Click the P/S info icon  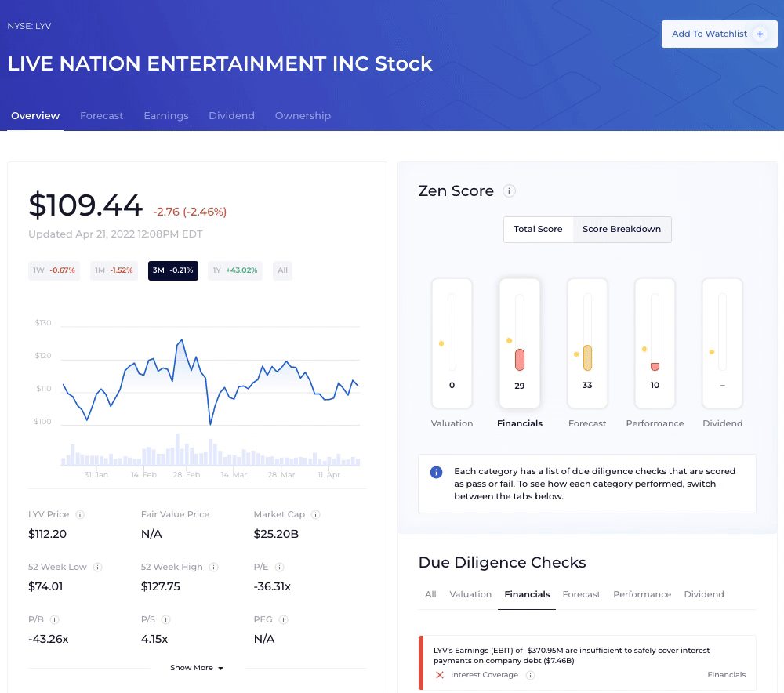[166, 619]
